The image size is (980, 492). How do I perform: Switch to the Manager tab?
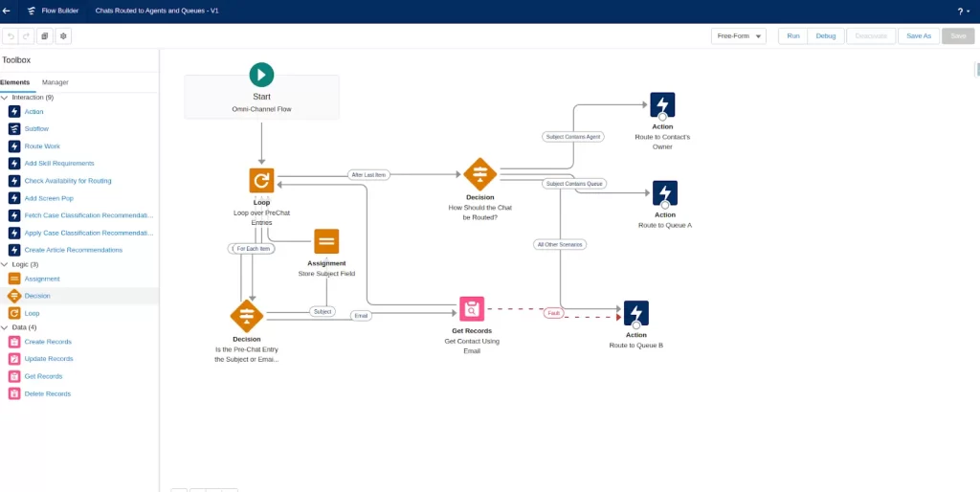coord(55,82)
